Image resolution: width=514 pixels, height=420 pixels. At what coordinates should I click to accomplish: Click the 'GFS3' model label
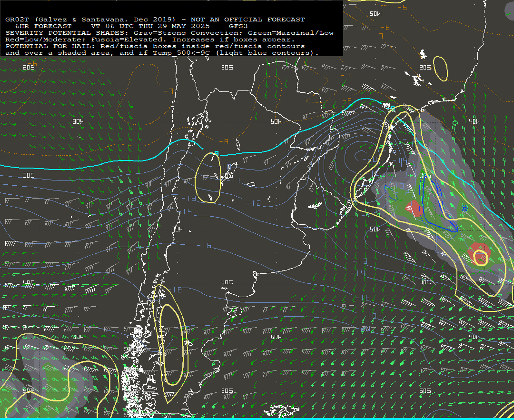(238, 26)
